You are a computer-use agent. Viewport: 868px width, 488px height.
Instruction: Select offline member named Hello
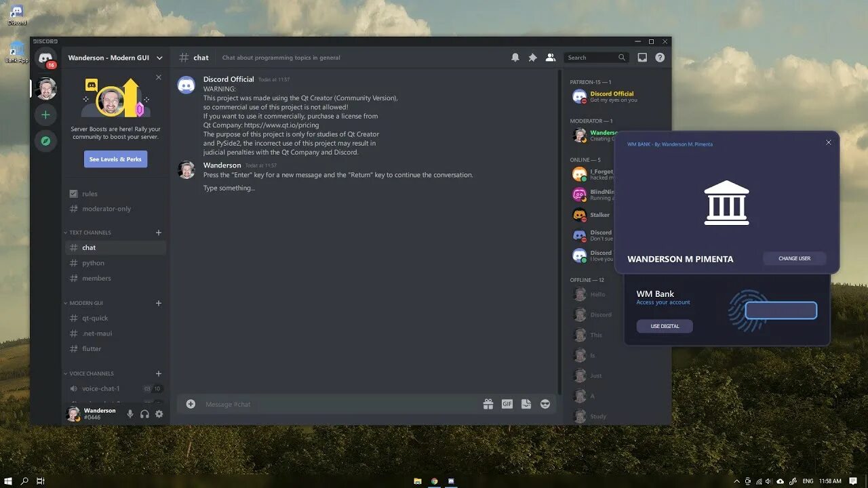point(591,294)
